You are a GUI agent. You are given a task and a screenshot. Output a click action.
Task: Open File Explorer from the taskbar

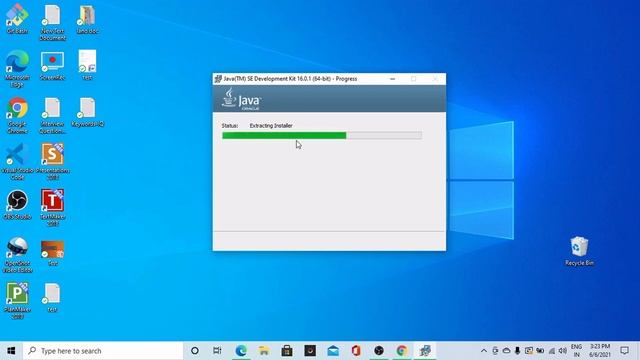pos(264,351)
